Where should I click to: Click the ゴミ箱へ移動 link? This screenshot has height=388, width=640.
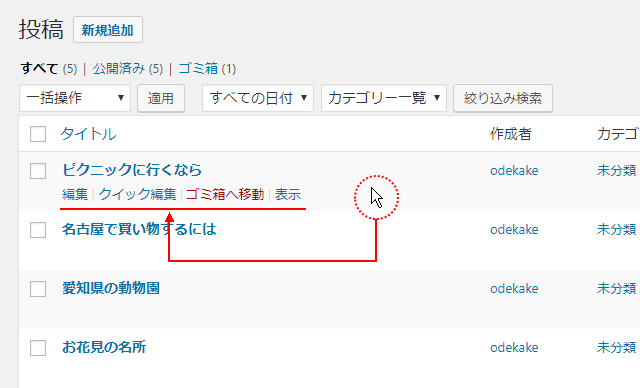225,195
